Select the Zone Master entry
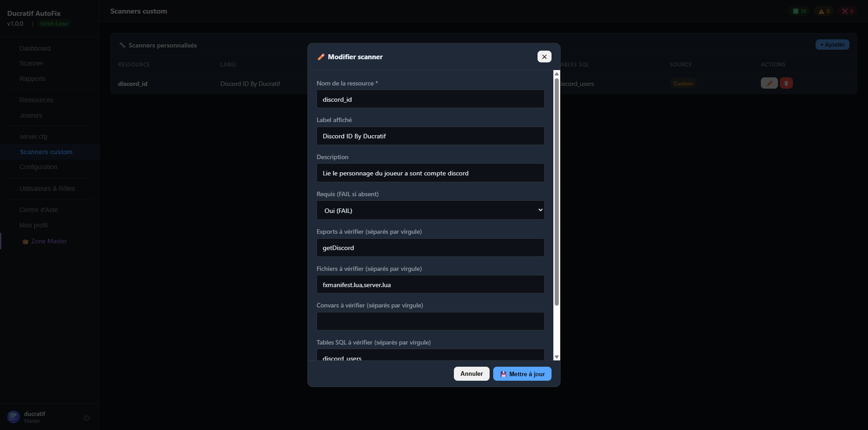Viewport: 868px width, 430px height. (49, 241)
